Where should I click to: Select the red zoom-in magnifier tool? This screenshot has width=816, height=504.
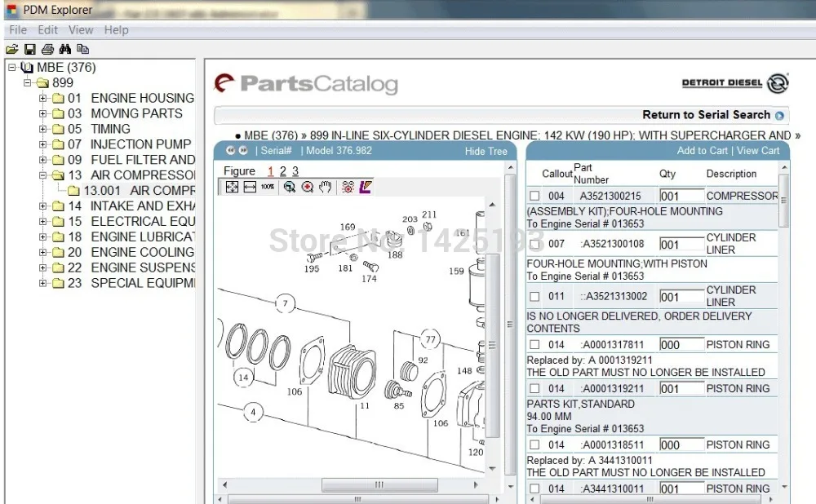(308, 187)
